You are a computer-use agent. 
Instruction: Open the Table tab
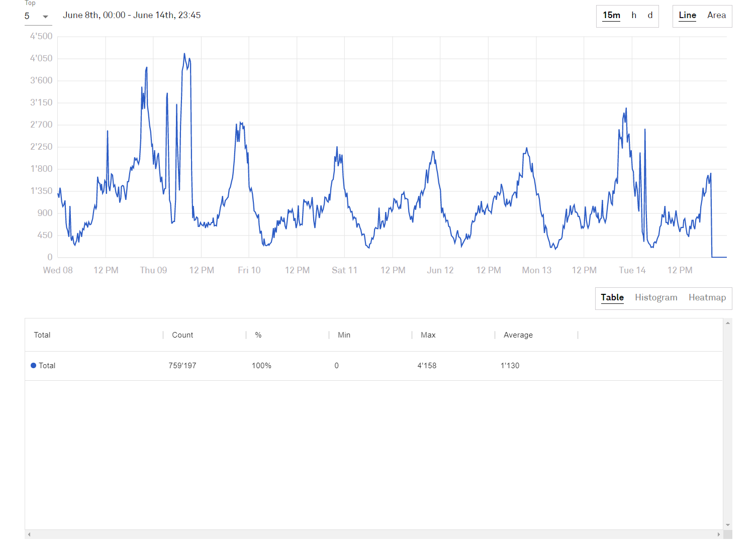point(612,298)
